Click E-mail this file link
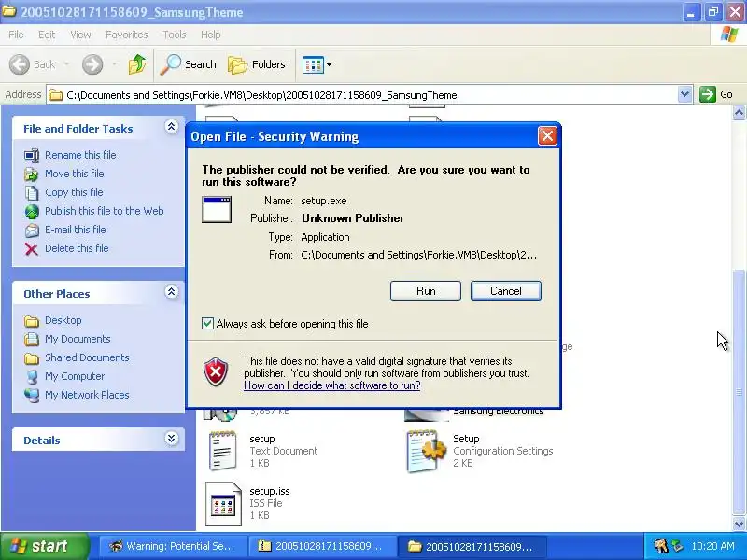The height and width of the screenshot is (560, 747). (x=76, y=229)
